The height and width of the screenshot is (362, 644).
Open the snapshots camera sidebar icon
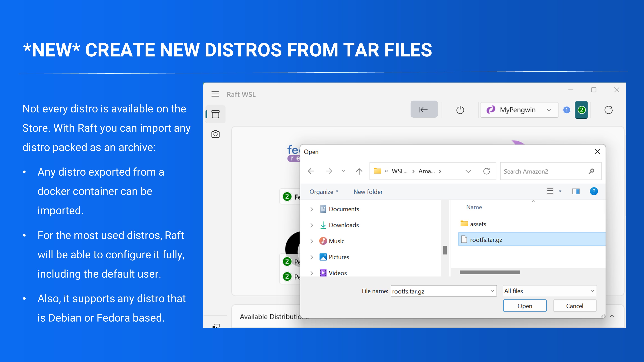coord(215,134)
